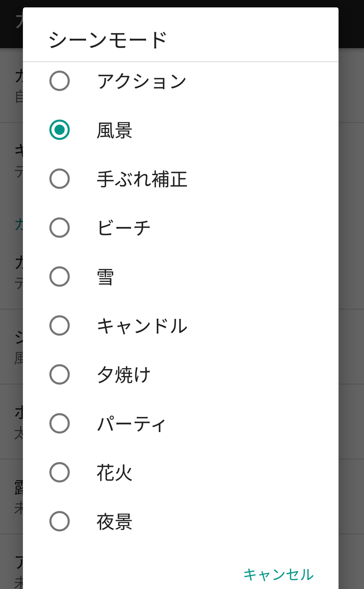Tap the 夜景 option label text
The width and height of the screenshot is (364, 589).
(114, 522)
